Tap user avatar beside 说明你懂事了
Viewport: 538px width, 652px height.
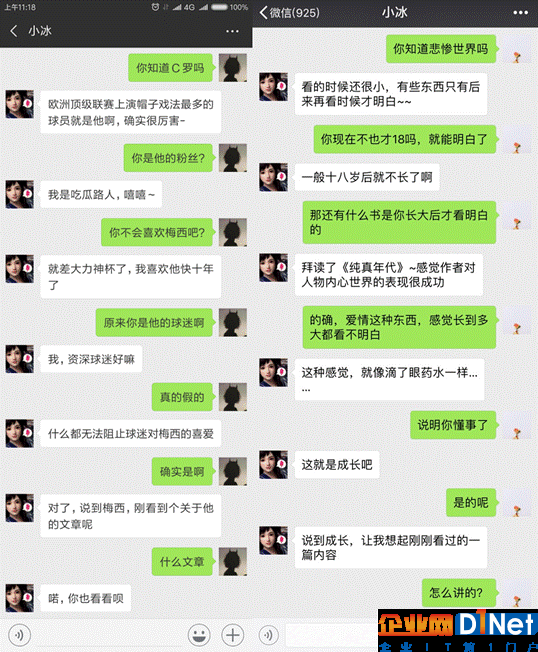[516, 425]
